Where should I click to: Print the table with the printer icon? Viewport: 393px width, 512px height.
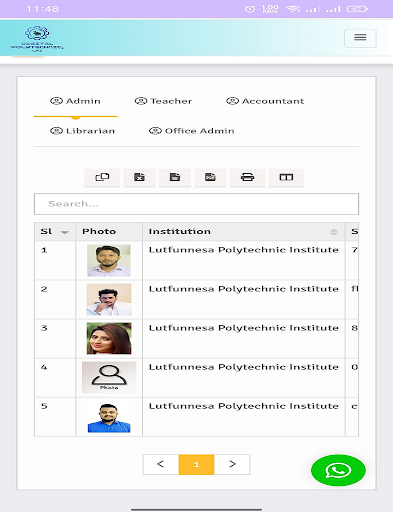click(x=247, y=177)
